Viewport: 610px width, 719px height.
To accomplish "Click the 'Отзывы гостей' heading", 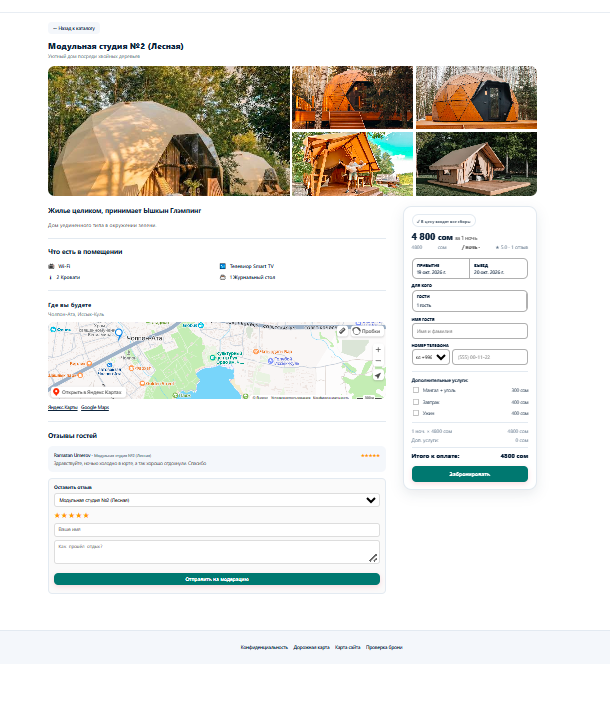I will tap(72, 436).
